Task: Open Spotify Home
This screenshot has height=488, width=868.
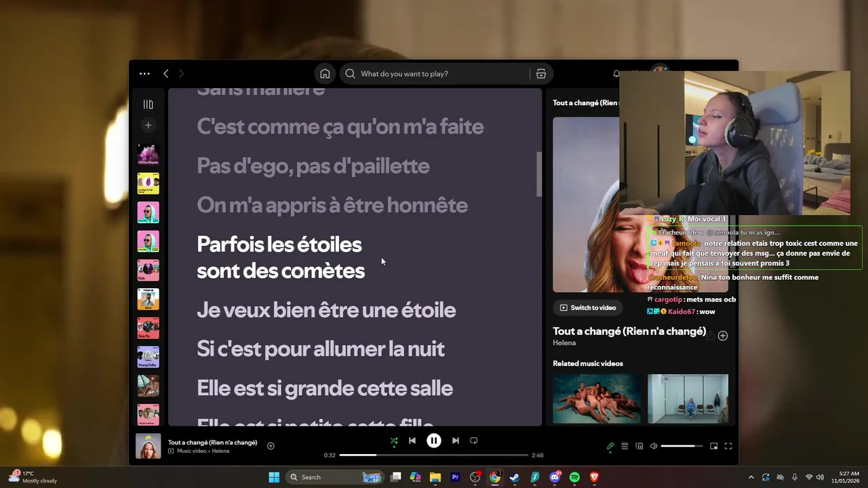Action: click(325, 74)
